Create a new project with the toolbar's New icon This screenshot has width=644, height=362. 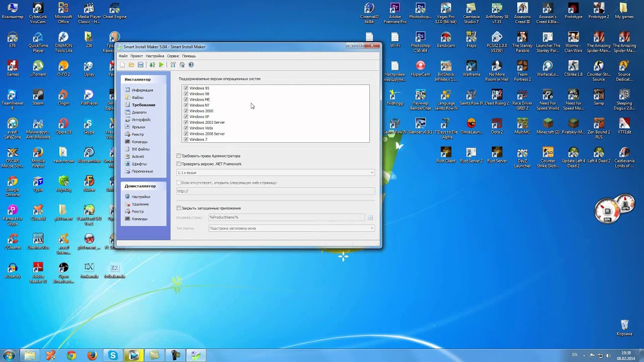(122, 65)
